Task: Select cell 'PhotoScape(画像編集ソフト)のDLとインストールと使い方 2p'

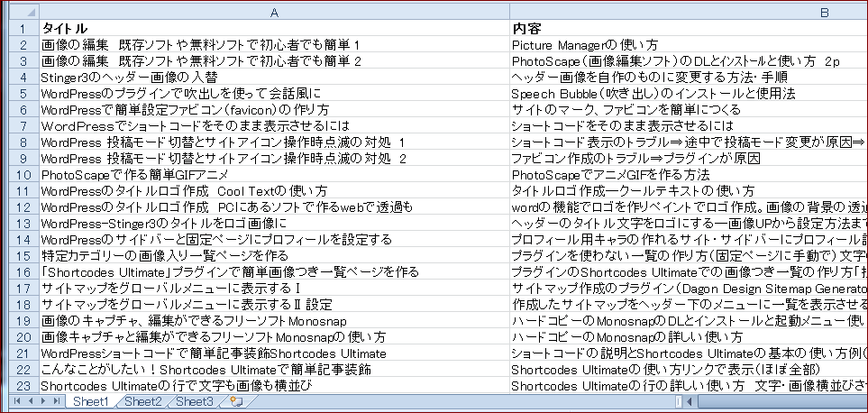Action: [689, 61]
